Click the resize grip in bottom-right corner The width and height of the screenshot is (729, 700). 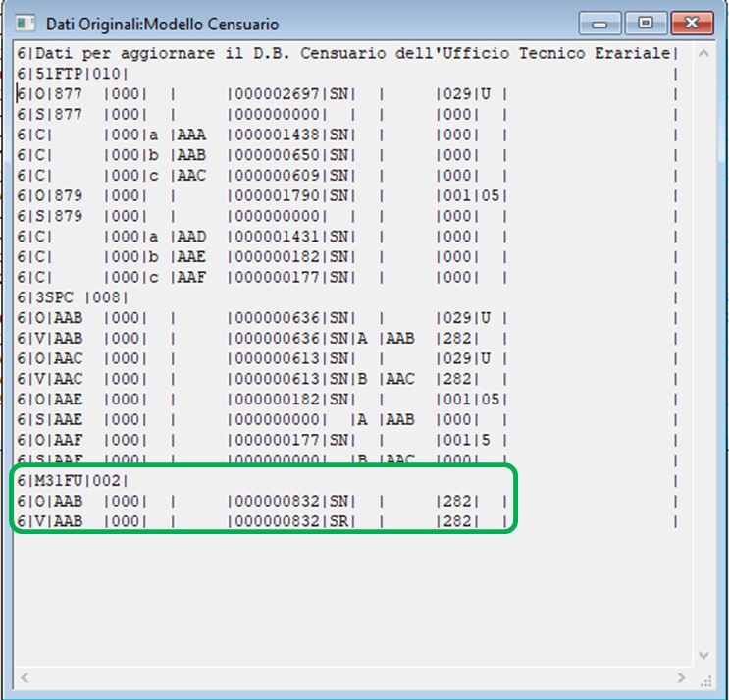pyautogui.click(x=704, y=678)
